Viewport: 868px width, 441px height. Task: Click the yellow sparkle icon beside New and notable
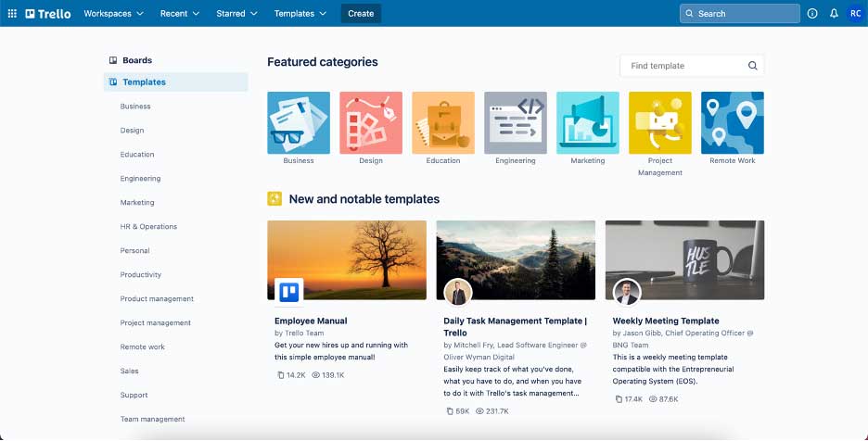[x=274, y=198]
